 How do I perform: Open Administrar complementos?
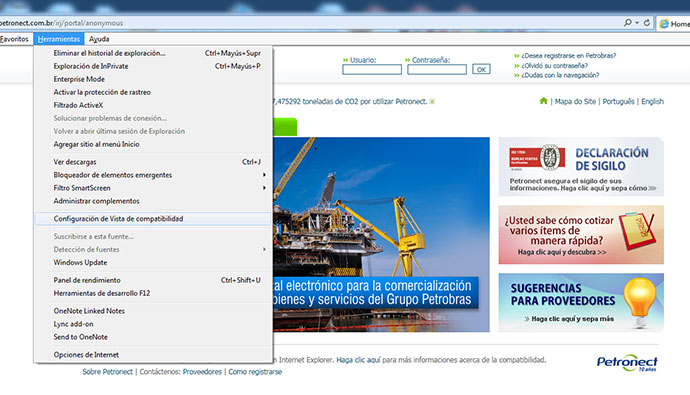(153, 201)
